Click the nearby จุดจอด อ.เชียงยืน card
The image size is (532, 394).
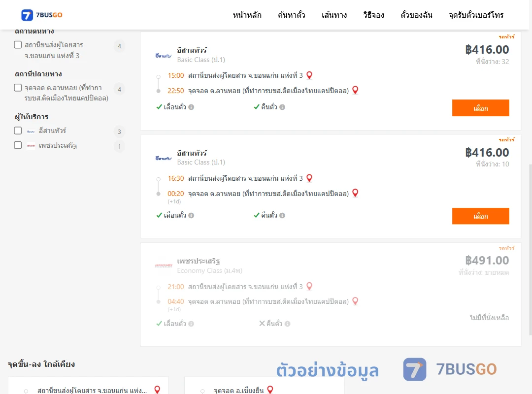tap(265, 386)
